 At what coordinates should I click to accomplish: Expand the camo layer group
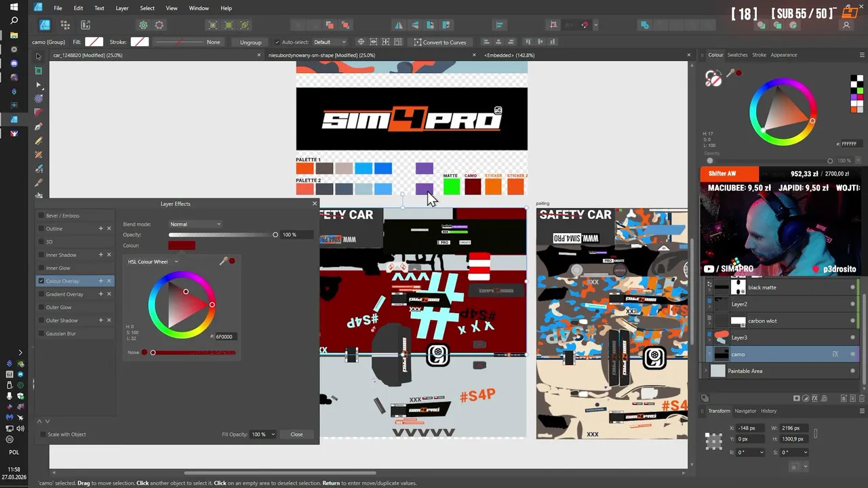(710, 354)
